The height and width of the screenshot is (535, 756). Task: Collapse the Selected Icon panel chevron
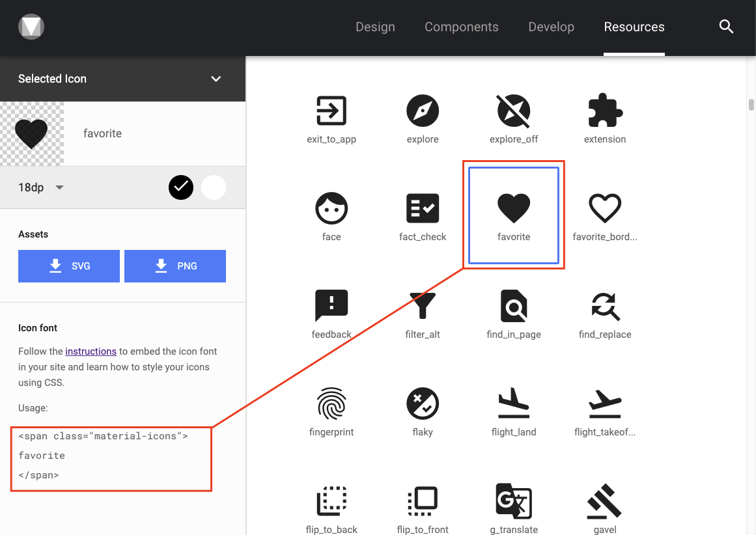pos(216,79)
